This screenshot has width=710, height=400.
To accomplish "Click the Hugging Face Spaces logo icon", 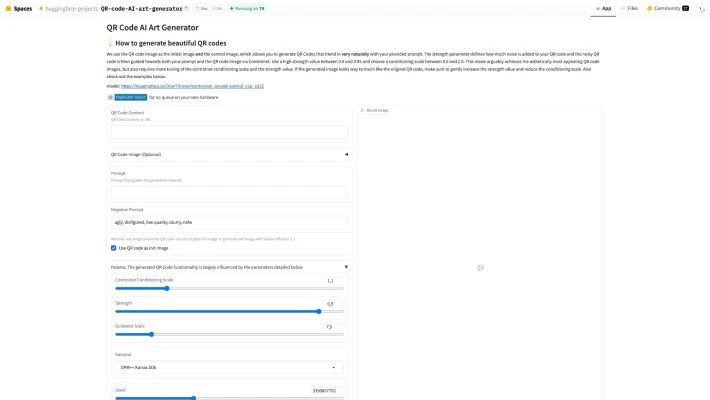I will coord(8,8).
